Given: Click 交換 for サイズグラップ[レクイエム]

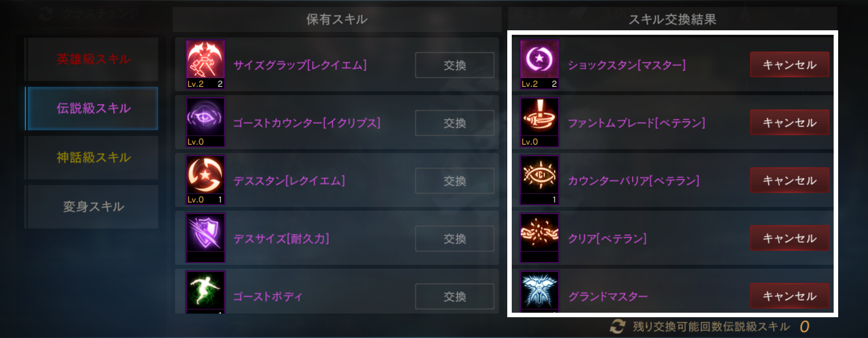Looking at the screenshot, I should (455, 65).
